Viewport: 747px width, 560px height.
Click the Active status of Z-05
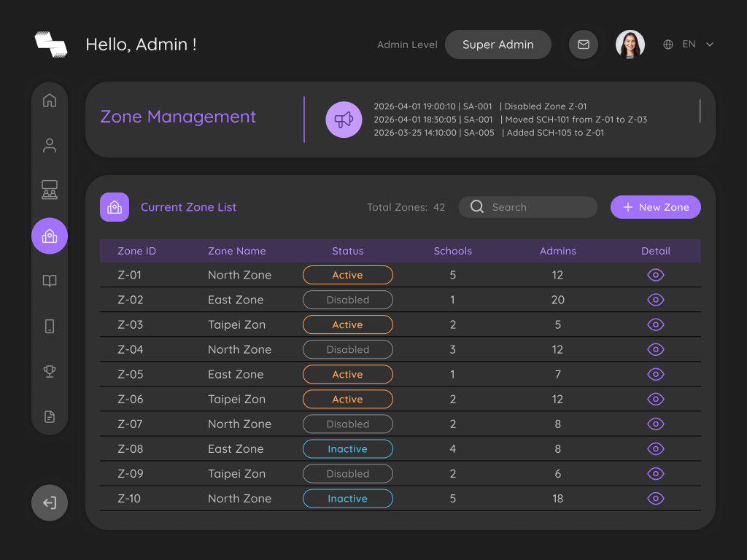(348, 374)
